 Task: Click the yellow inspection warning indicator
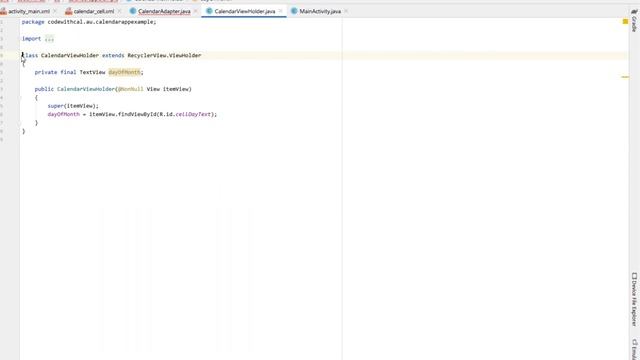625,22
